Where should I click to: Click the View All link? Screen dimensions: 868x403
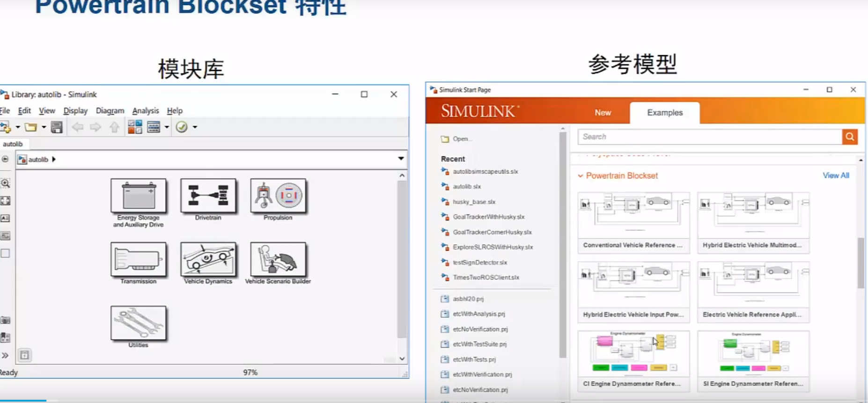[x=836, y=176]
